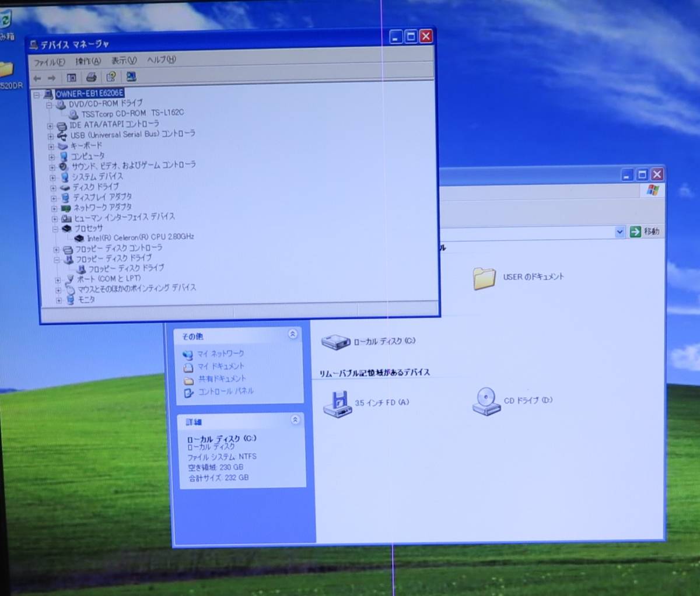Collapse the DVD/CD-ROM ドライブ node

click(x=49, y=105)
